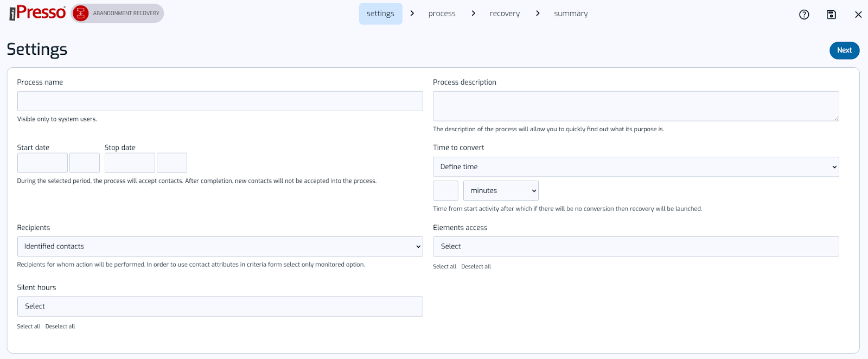Click the Start date input field
The height and width of the screenshot is (359, 868).
click(42, 163)
